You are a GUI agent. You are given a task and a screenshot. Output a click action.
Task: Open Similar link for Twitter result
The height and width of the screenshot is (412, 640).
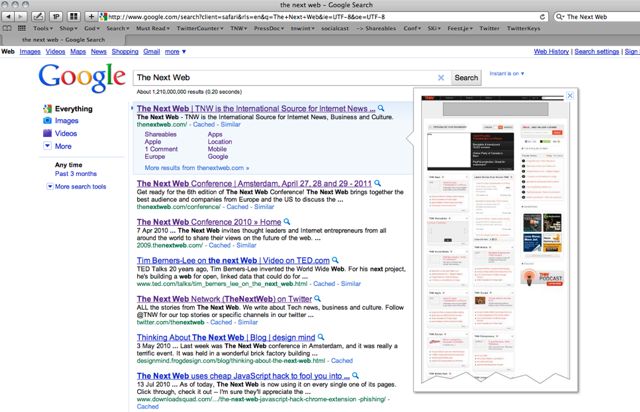(248, 322)
